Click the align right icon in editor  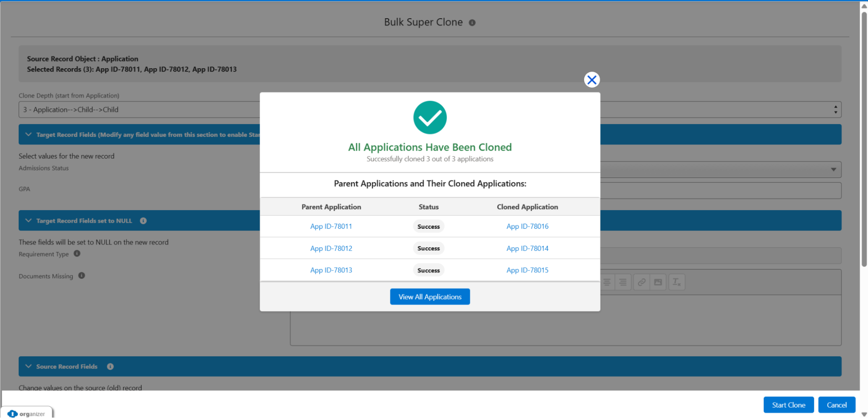(x=623, y=282)
